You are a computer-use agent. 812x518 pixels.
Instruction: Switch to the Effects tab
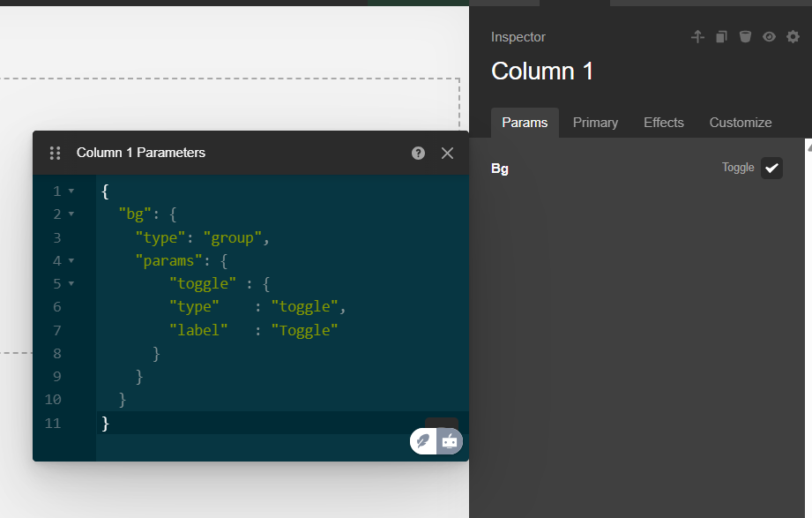click(663, 123)
